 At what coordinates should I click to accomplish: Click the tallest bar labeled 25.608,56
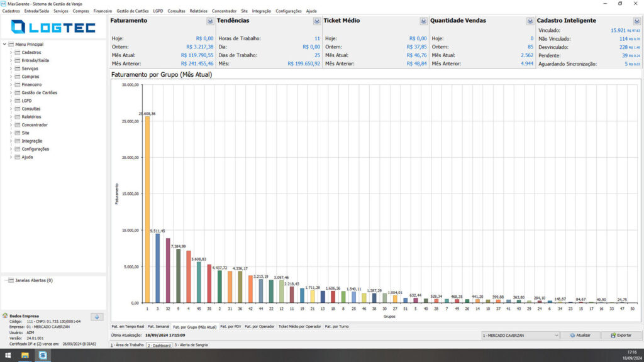(x=147, y=210)
